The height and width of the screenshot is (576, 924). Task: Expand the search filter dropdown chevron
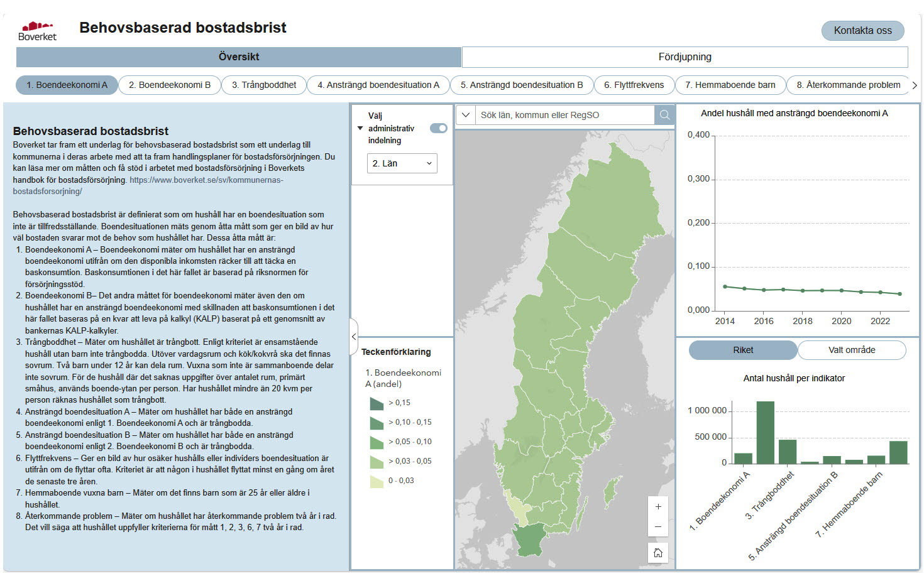tap(466, 115)
